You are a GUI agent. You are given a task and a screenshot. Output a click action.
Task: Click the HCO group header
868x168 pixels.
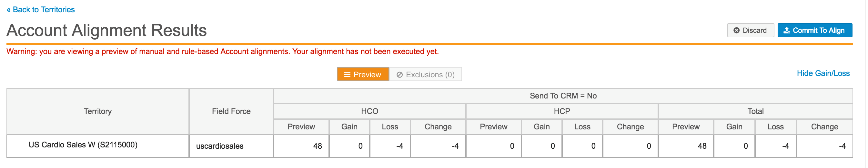pyautogui.click(x=369, y=112)
